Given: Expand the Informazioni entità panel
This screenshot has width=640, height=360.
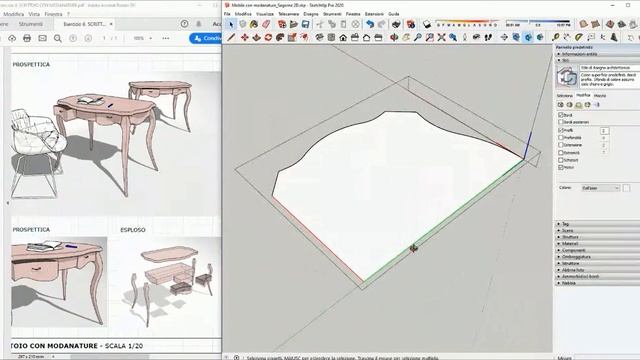Looking at the screenshot, I should 597,54.
